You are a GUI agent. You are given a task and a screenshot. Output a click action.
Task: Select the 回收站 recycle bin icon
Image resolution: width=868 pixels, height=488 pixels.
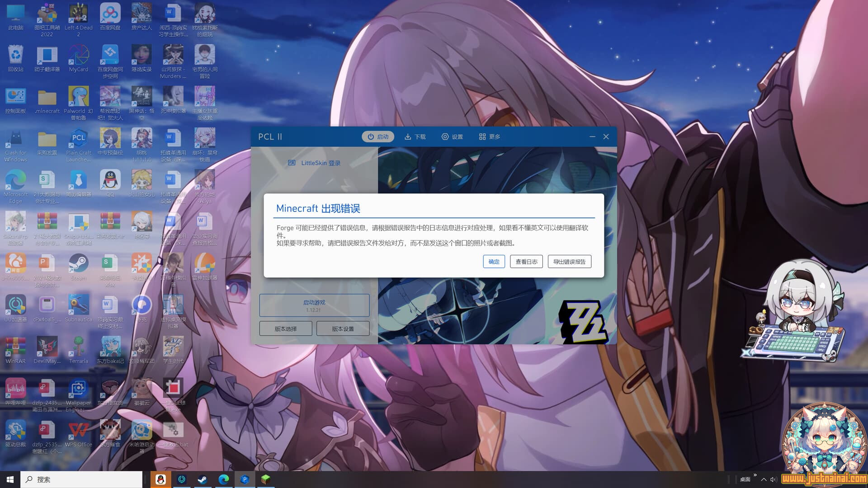coord(16,59)
